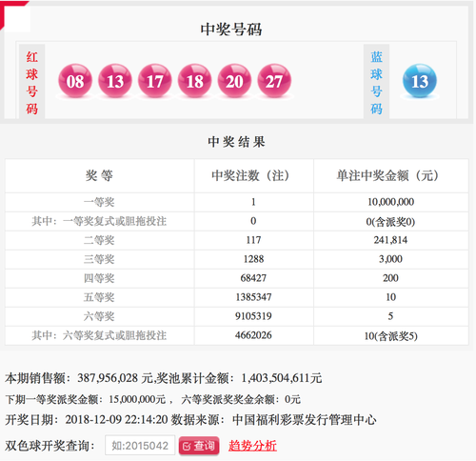Click the fourth prize amount 200
Screen dimensions: 476x461
click(390, 278)
